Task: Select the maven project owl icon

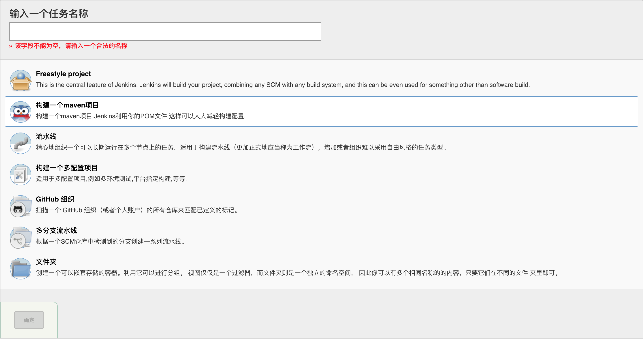Action: pyautogui.click(x=21, y=112)
